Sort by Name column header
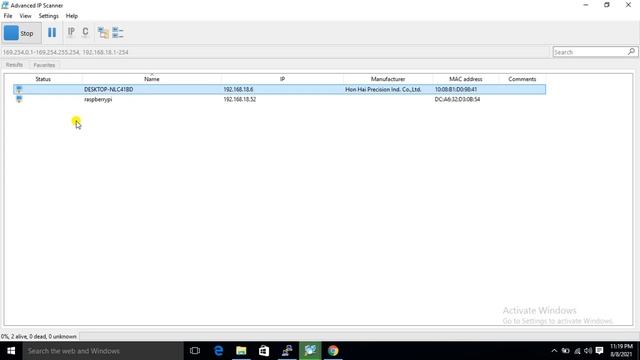Screen dimensions: 640x360 [151, 79]
